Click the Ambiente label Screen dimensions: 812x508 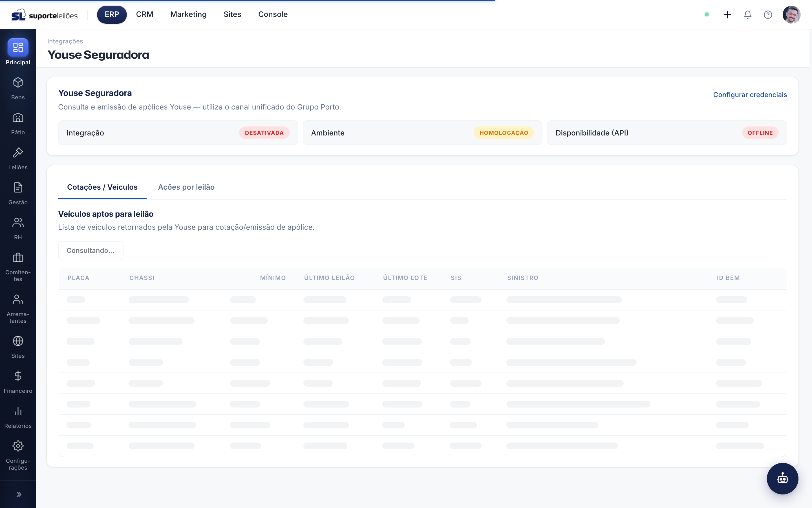(x=328, y=133)
